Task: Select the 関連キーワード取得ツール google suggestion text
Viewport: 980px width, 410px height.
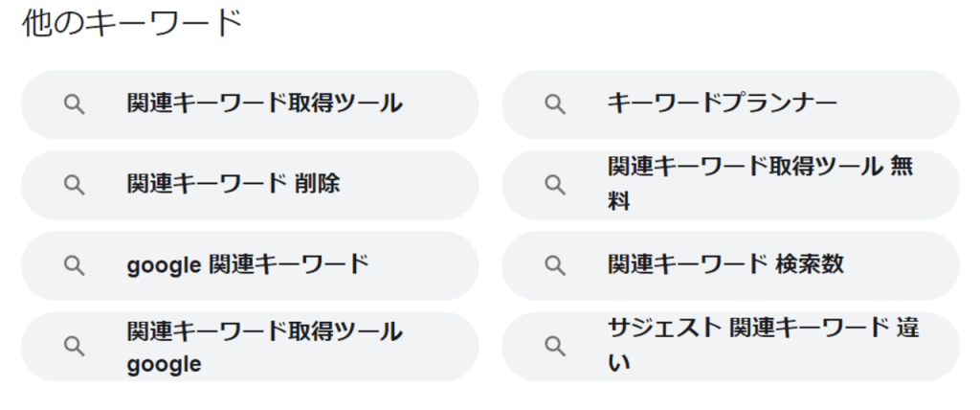Action: click(264, 347)
